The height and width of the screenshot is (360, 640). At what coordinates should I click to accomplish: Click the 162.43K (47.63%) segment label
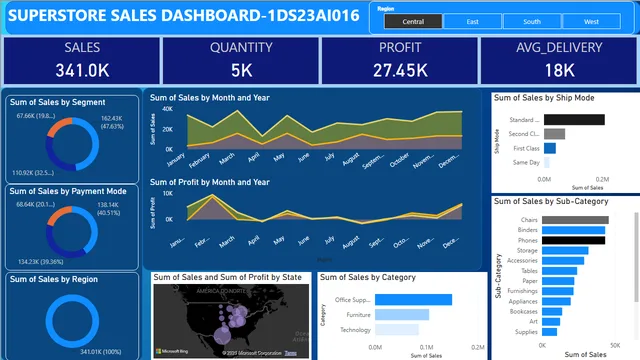(x=112, y=122)
